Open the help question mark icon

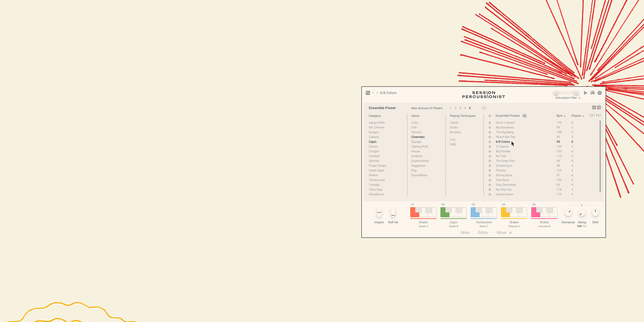tap(600, 93)
